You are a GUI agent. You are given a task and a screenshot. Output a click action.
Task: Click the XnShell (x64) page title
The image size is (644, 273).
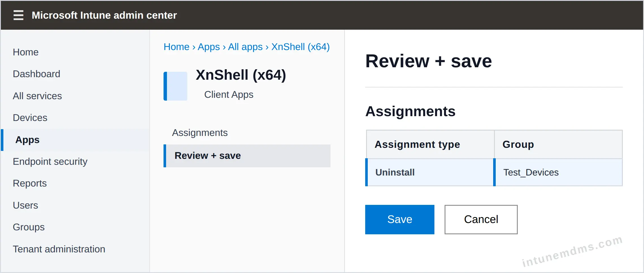pos(241,75)
